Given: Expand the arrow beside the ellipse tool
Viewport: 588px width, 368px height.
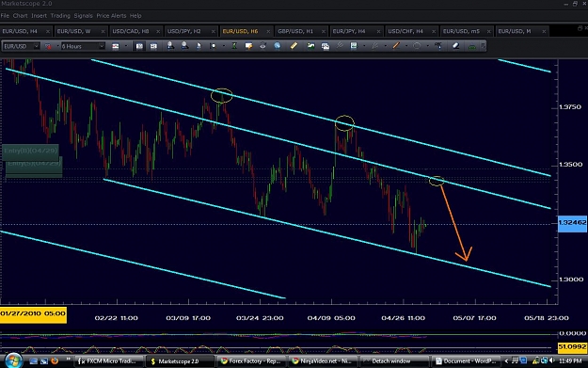Looking at the screenshot, I should (427, 46).
